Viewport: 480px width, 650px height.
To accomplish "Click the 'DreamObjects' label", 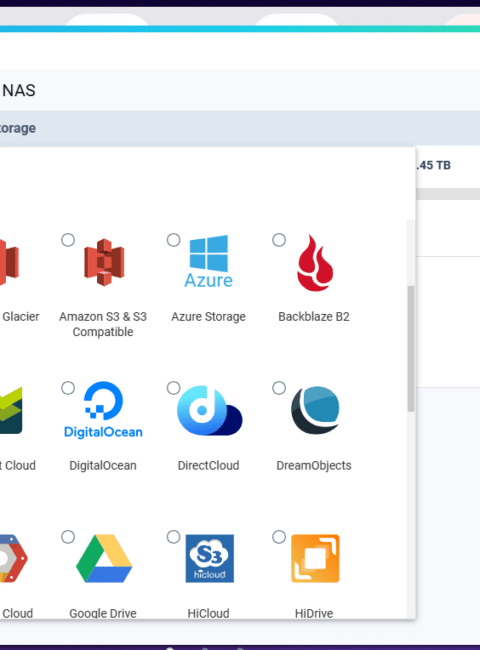I will (314, 466).
